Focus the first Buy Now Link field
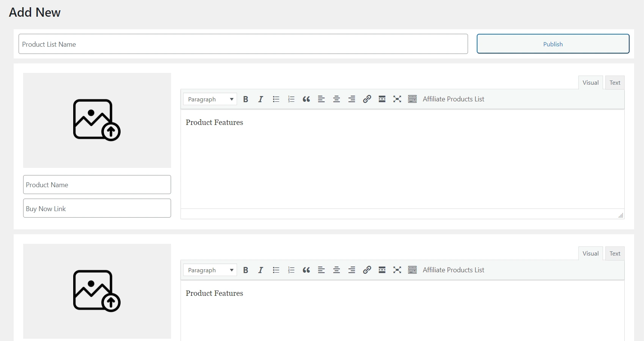644x341 pixels. click(97, 208)
